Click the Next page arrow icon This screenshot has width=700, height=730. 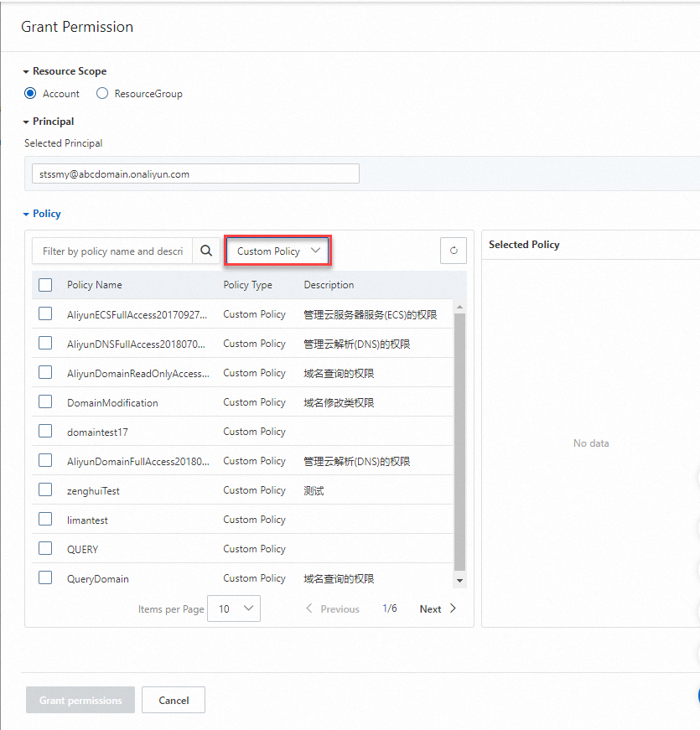click(x=453, y=608)
